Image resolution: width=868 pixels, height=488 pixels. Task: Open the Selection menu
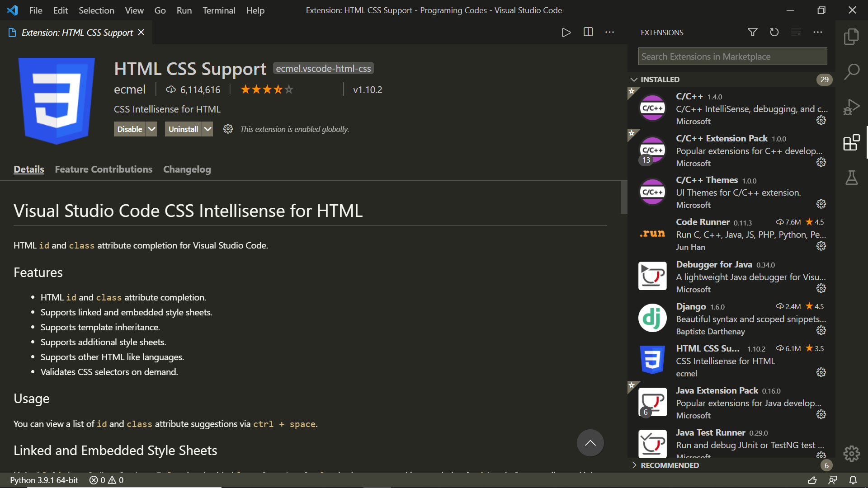(x=96, y=10)
